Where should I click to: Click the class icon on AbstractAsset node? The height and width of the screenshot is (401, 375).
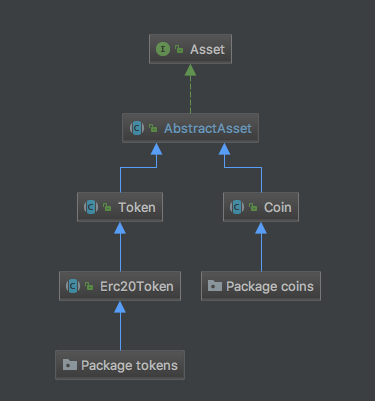point(137,128)
